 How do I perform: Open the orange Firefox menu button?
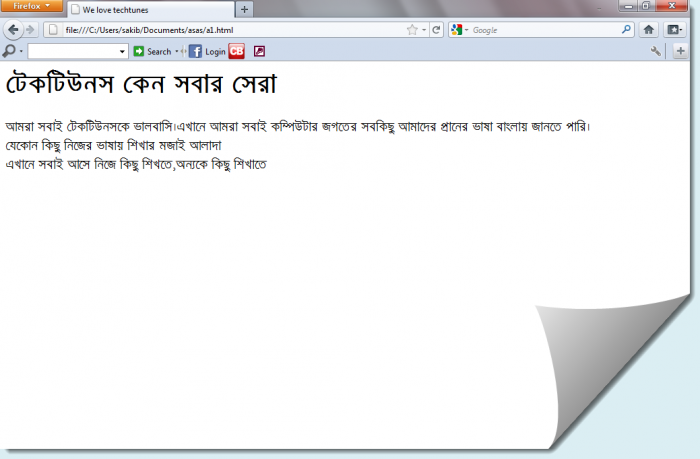pos(31,6)
